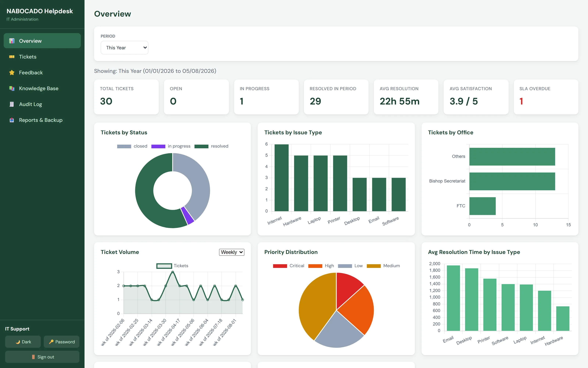Open the Audit Log page
588x368 pixels.
tap(42, 104)
